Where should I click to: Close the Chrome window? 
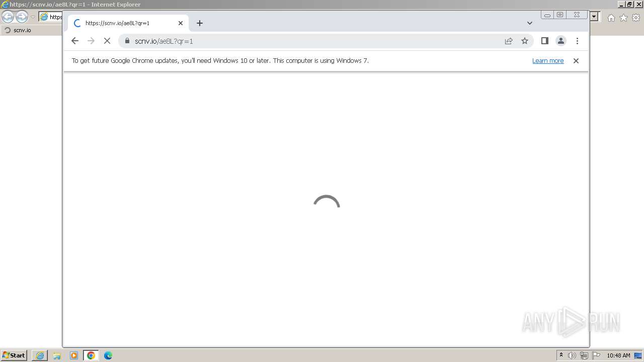pos(577,15)
